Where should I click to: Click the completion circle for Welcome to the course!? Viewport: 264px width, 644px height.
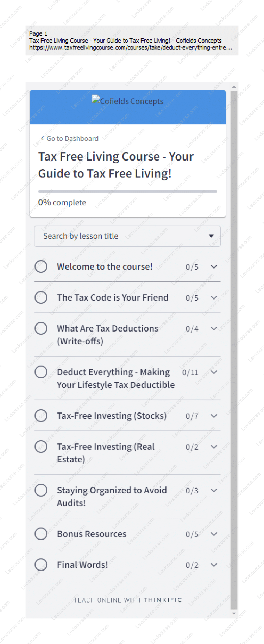41,266
